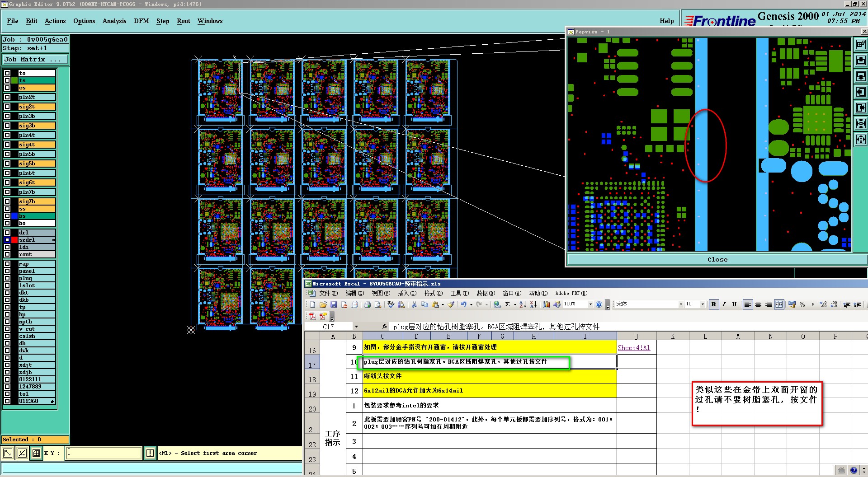Click the Format Painter brush in Excel
Viewport: 868px width, 477px height.
451,304
